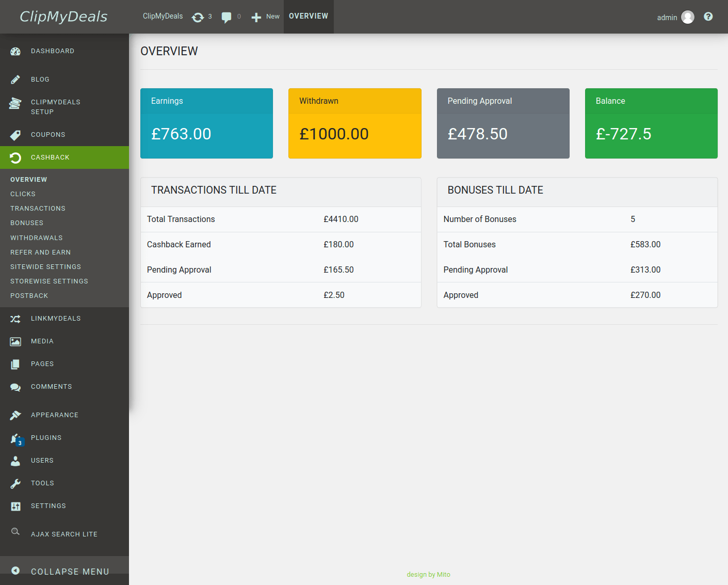Open Refer and Earn submenu
This screenshot has height=585, width=728.
tap(41, 252)
